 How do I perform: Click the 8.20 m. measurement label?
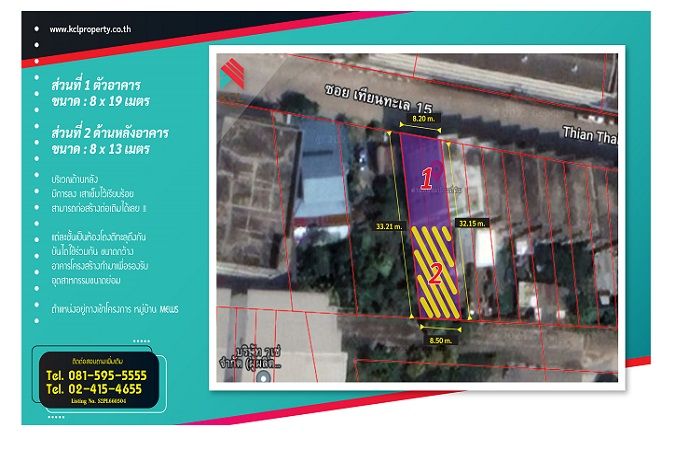tap(424, 118)
